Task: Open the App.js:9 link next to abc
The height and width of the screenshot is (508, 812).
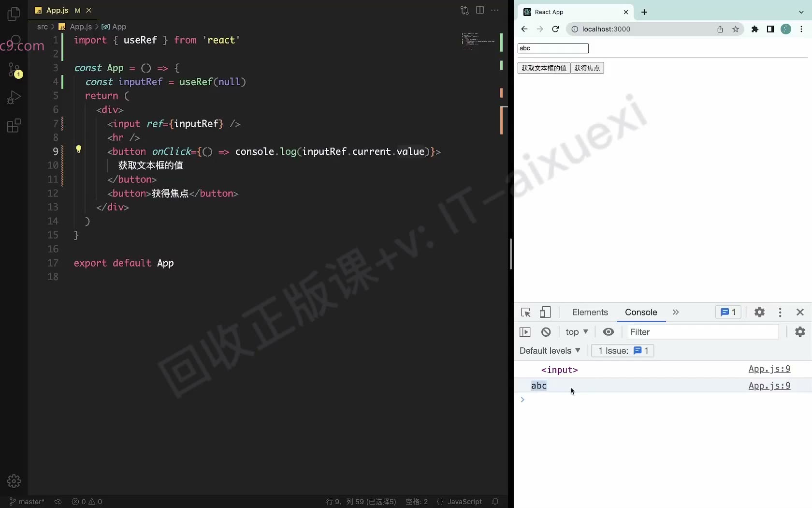Action: click(x=769, y=386)
